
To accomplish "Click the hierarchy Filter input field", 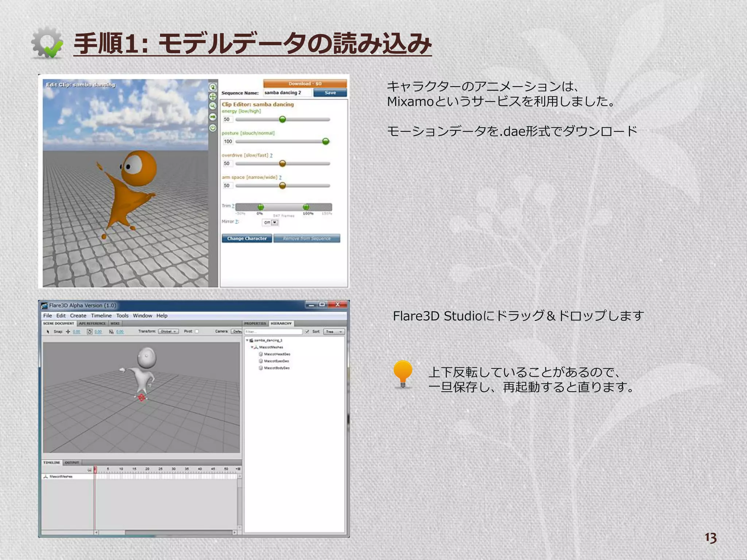I will click(274, 332).
